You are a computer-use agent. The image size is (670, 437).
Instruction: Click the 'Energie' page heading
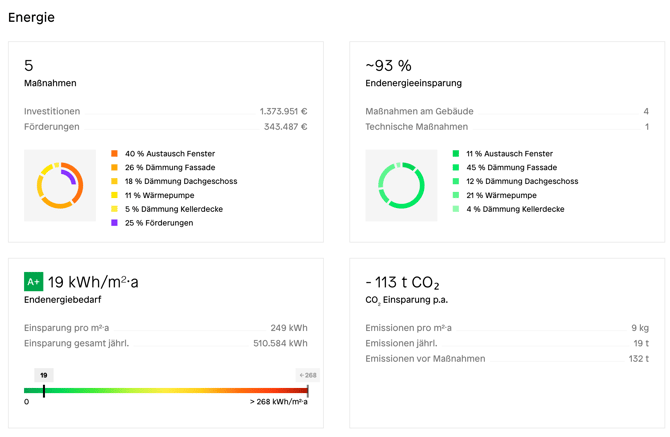coord(32,17)
